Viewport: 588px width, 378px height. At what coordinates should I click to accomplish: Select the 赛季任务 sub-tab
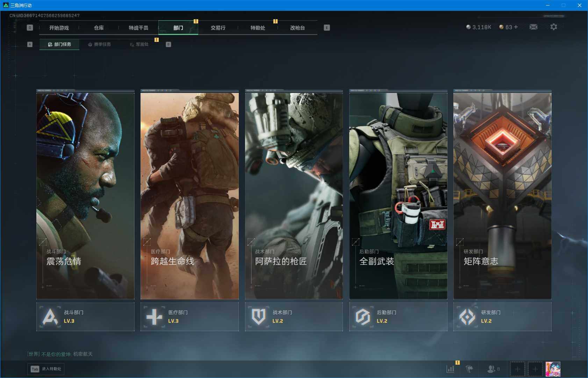coord(100,44)
